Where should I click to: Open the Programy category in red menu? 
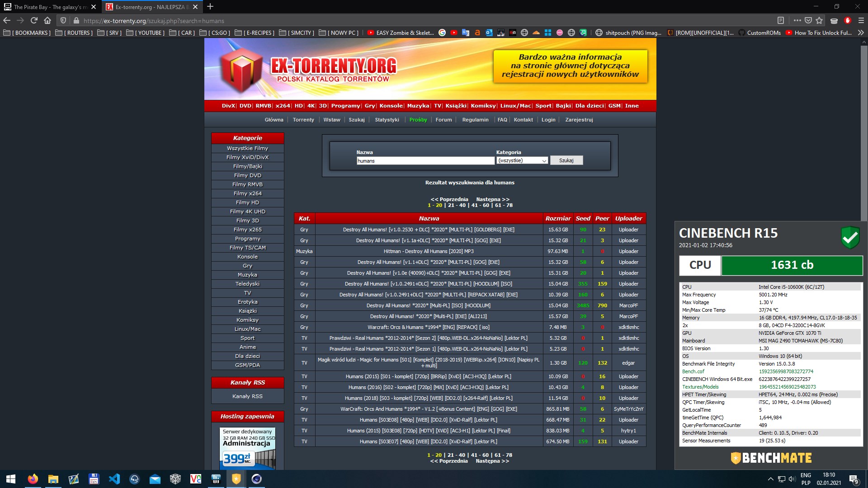coord(345,106)
